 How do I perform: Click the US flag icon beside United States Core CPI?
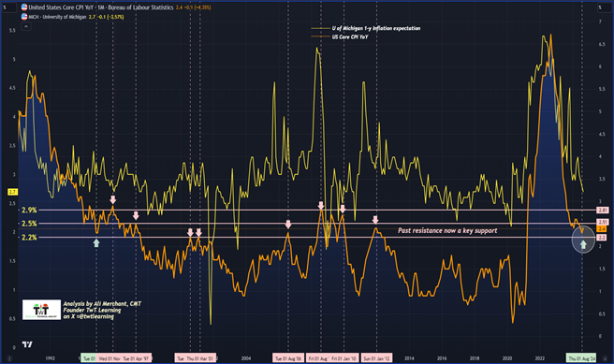coord(24,7)
